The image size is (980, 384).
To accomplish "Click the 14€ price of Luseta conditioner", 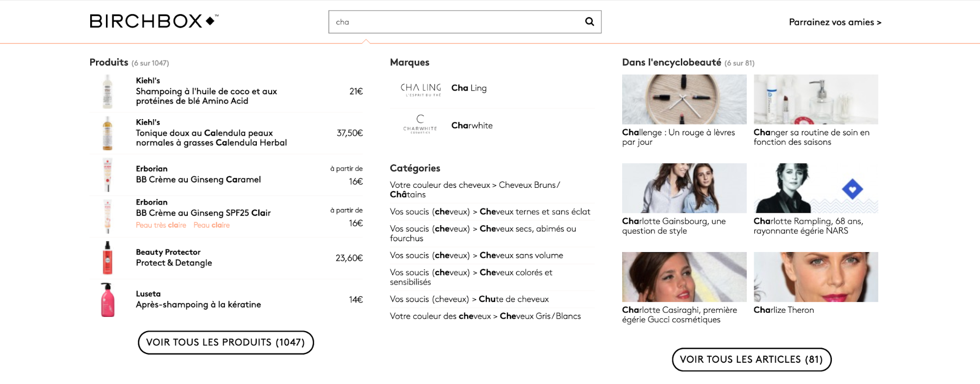I will pyautogui.click(x=356, y=300).
